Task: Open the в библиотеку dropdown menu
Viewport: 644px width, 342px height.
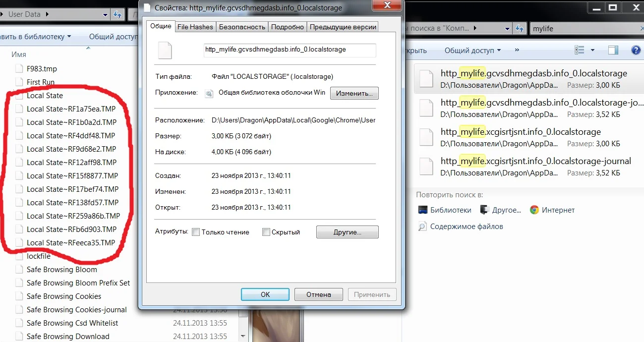Action: [36, 36]
